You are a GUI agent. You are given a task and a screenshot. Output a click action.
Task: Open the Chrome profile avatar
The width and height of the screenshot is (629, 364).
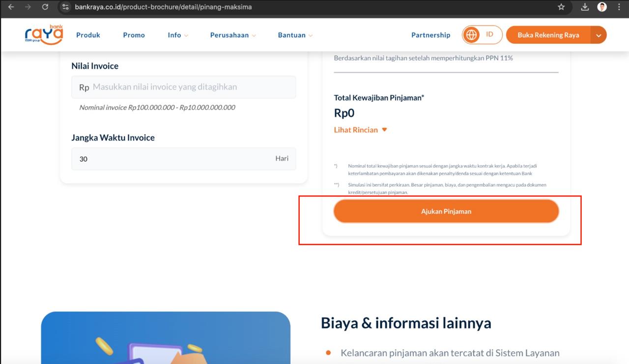tap(602, 7)
